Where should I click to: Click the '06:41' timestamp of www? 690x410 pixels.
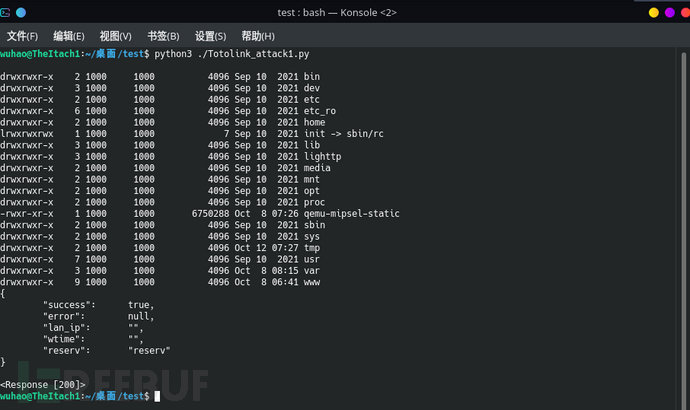point(285,282)
